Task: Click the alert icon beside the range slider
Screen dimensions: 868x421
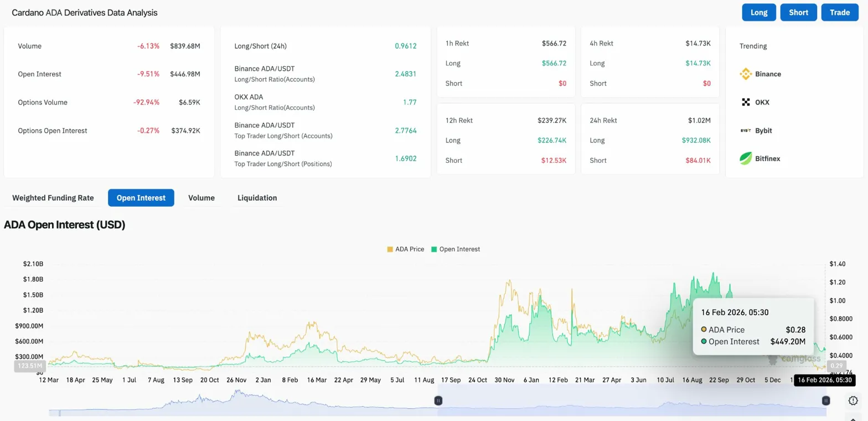Action: point(852,401)
